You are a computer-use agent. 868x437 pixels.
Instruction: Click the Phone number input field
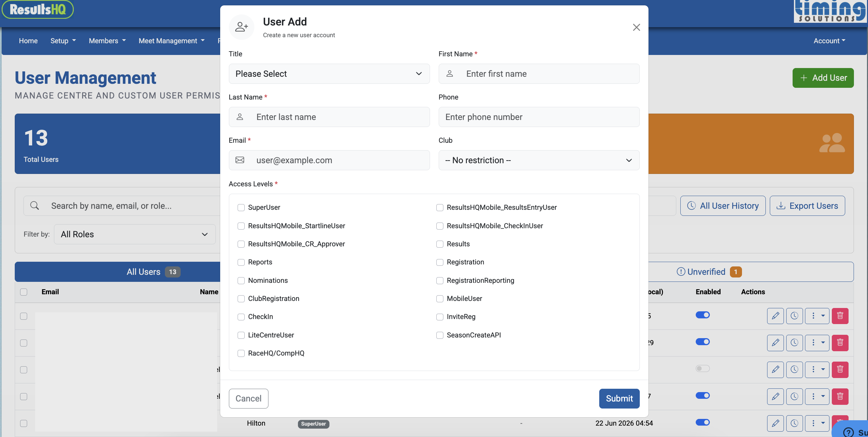[x=539, y=117]
